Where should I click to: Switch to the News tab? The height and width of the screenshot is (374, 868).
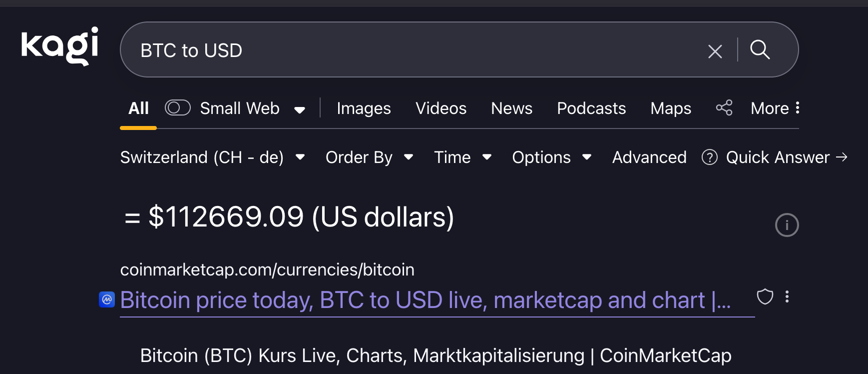511,108
